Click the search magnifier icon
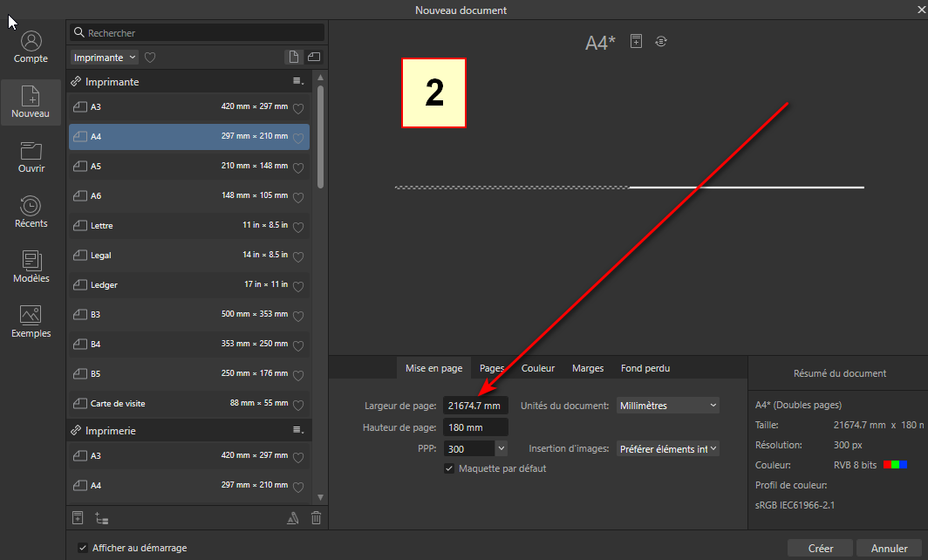Viewport: 928px width, 560px height. tap(78, 32)
